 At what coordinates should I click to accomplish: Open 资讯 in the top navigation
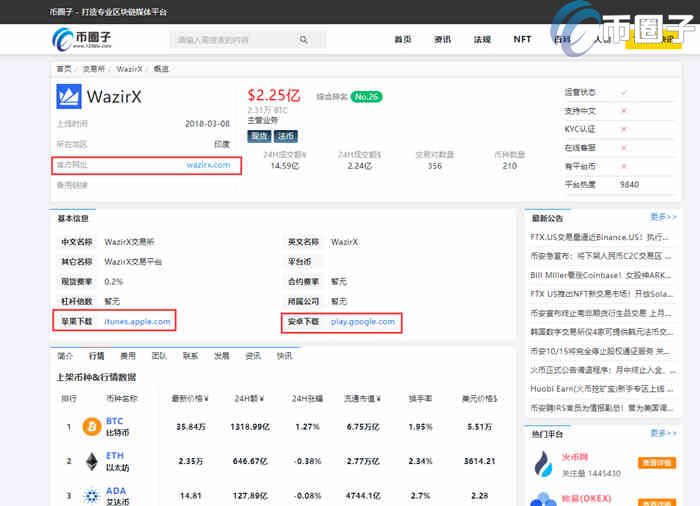point(442,39)
